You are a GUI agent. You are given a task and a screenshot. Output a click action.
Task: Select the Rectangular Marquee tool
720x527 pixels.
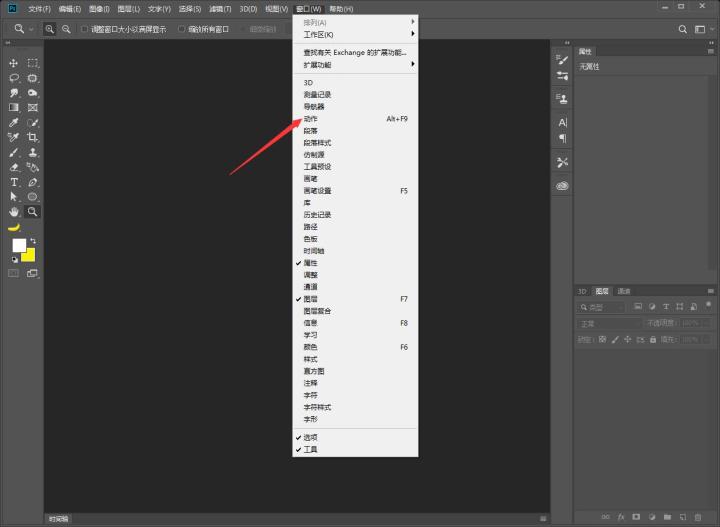(32, 63)
